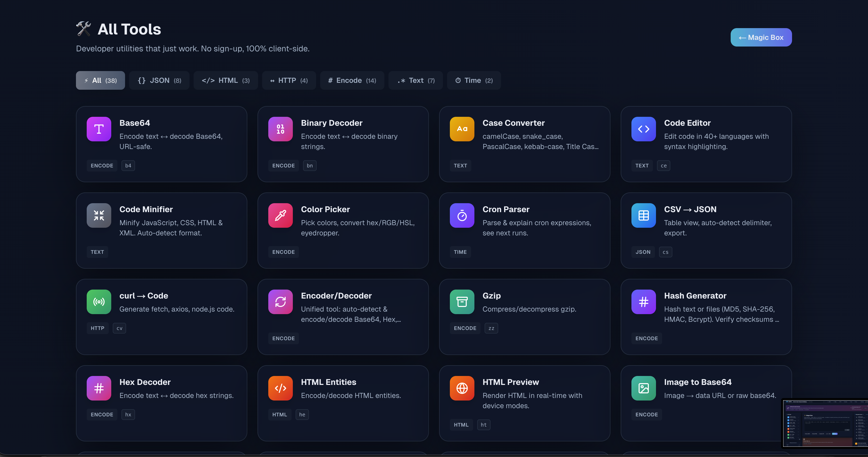868x457 pixels.
Task: Open the Image to Base64 picture icon
Action: pyautogui.click(x=643, y=388)
